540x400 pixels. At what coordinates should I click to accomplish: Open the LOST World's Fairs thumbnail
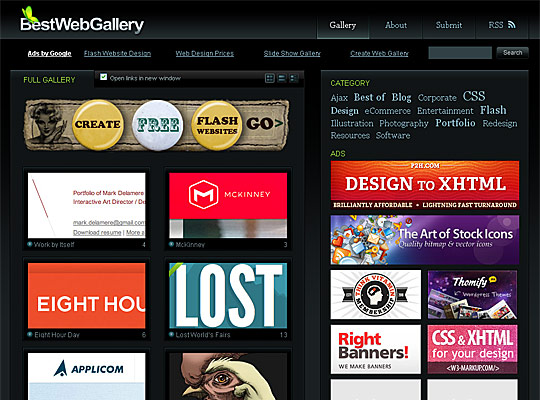click(x=228, y=296)
